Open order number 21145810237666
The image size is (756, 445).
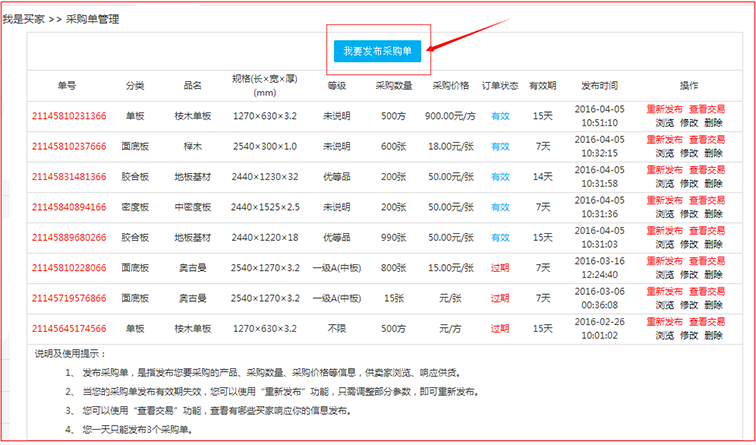coord(68,146)
